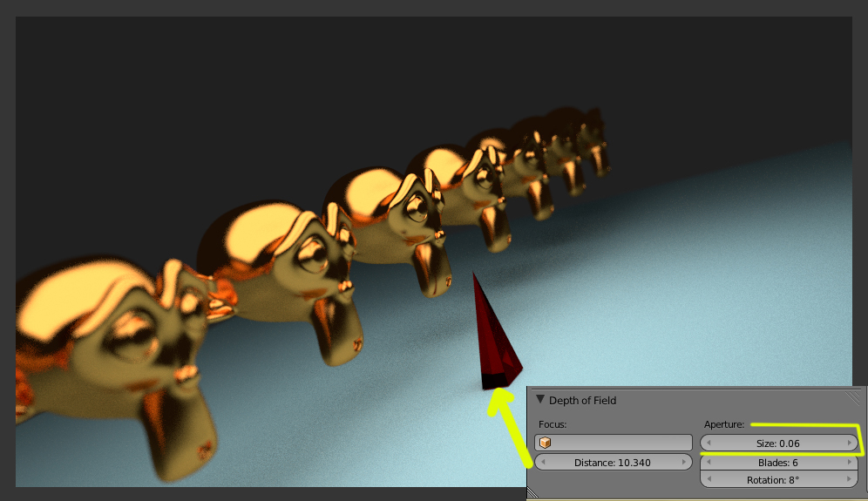
Task: Click the Blades: 6 value field
Action: click(x=779, y=463)
